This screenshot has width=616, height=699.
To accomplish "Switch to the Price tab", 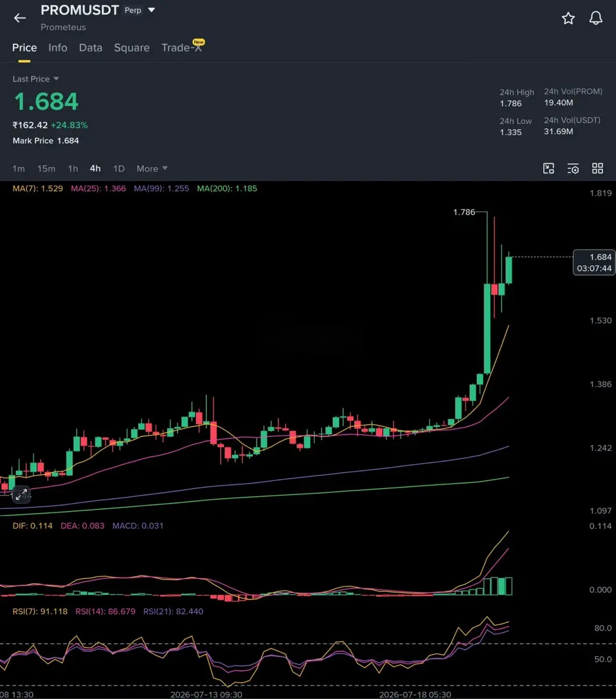I will 24,48.
